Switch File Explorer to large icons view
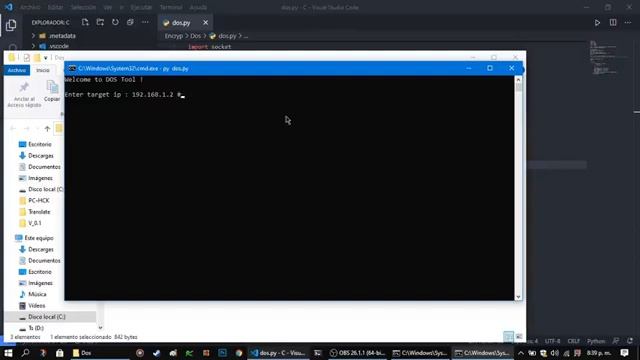 coord(519,337)
